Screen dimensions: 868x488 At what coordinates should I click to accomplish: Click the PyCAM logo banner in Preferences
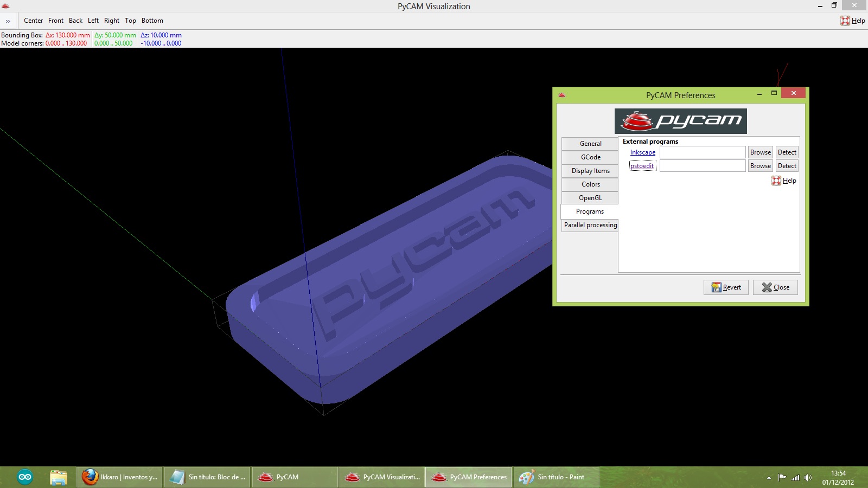[681, 121]
